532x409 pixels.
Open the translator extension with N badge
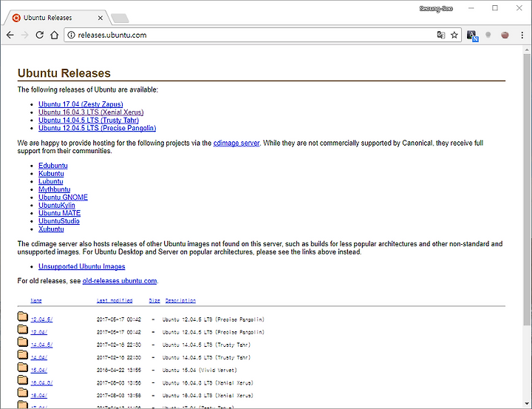[472, 36]
